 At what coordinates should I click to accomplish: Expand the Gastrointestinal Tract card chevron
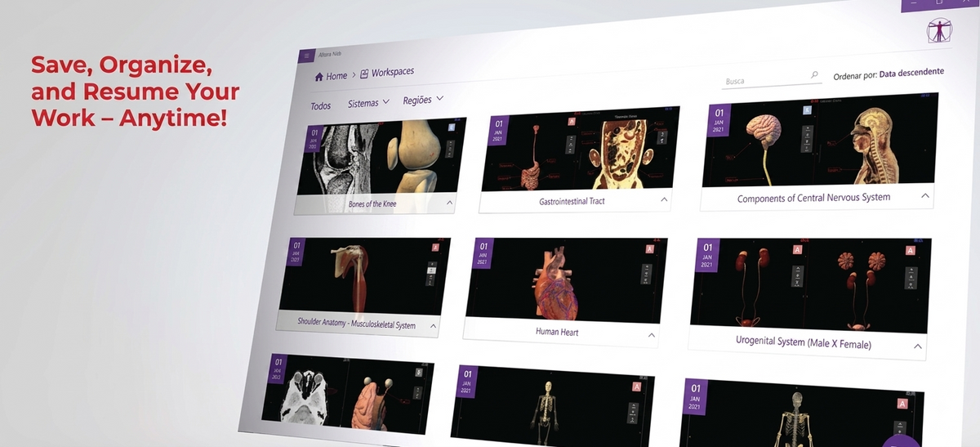tap(664, 199)
